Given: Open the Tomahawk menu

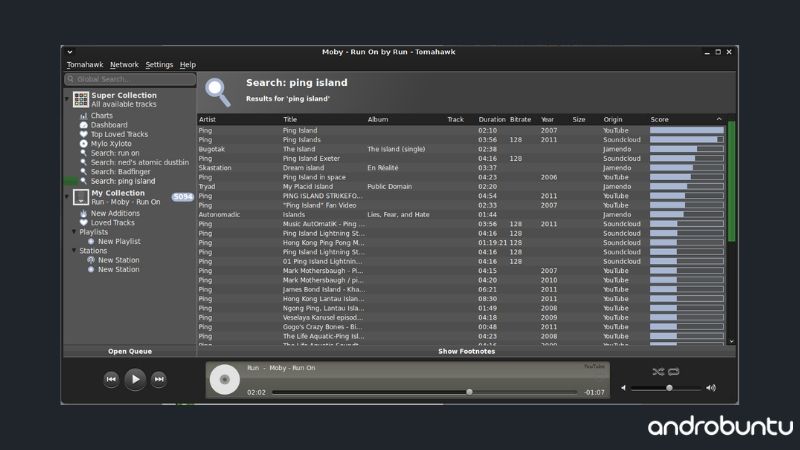Looking at the screenshot, I should [x=85, y=65].
